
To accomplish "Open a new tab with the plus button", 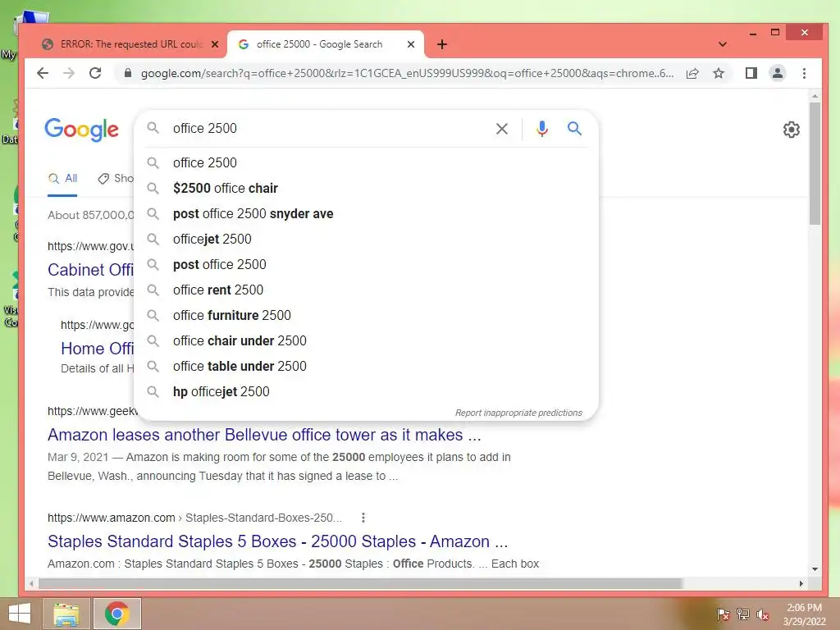I will (x=442, y=44).
